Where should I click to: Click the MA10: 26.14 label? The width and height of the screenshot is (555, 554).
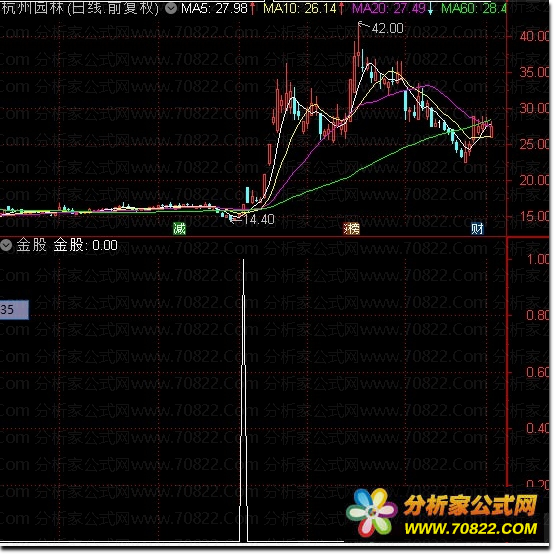click(x=300, y=8)
